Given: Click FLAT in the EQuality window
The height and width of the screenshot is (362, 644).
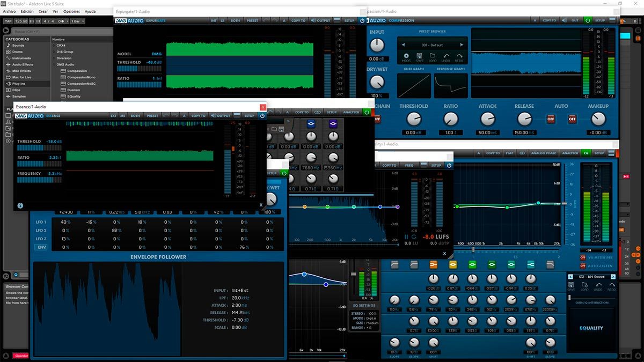Looking at the screenshot, I should click(x=509, y=153).
